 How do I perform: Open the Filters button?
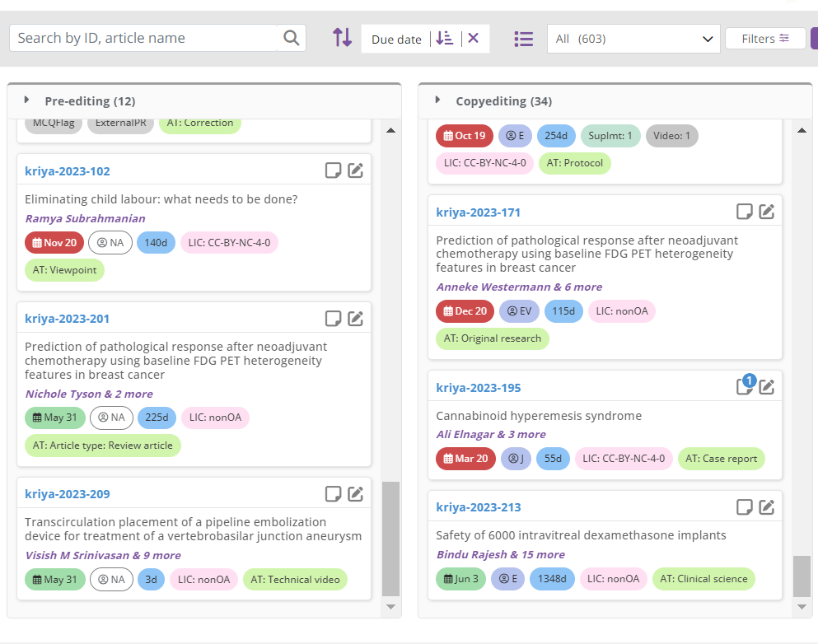click(x=765, y=39)
